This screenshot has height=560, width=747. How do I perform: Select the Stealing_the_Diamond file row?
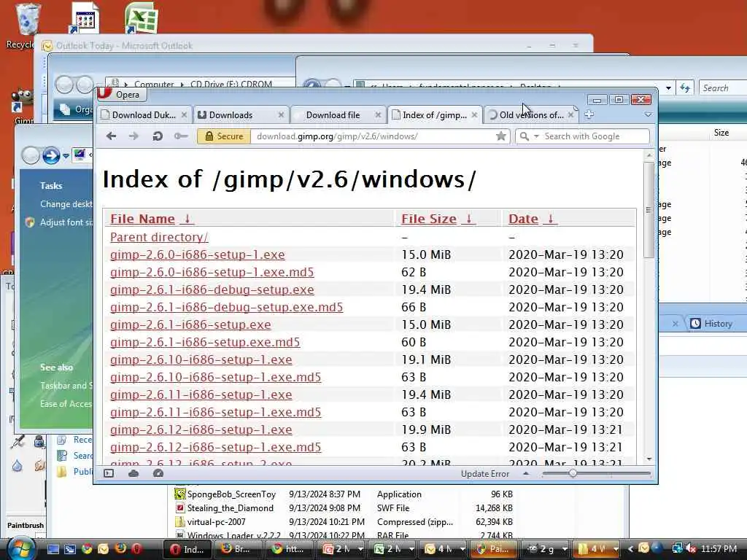[344, 508]
